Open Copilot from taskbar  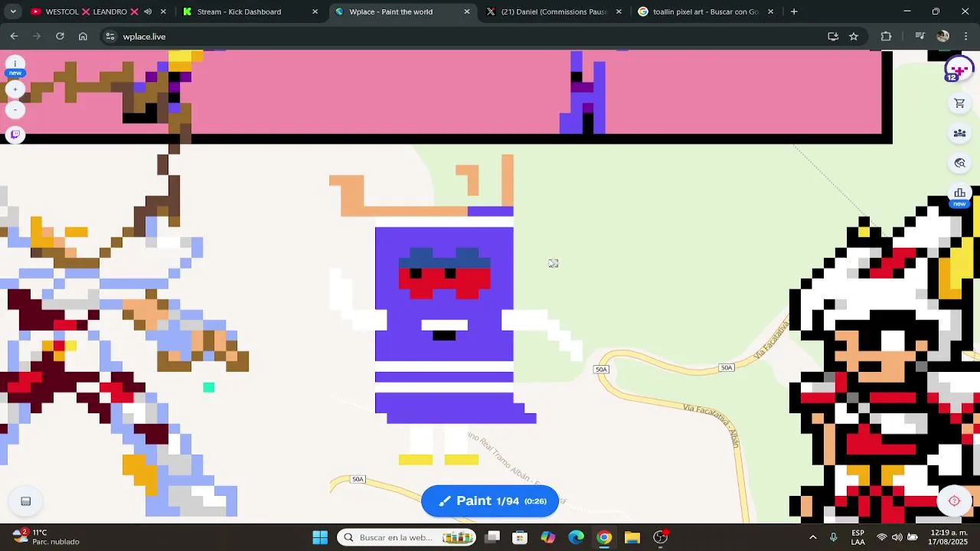pyautogui.click(x=548, y=537)
